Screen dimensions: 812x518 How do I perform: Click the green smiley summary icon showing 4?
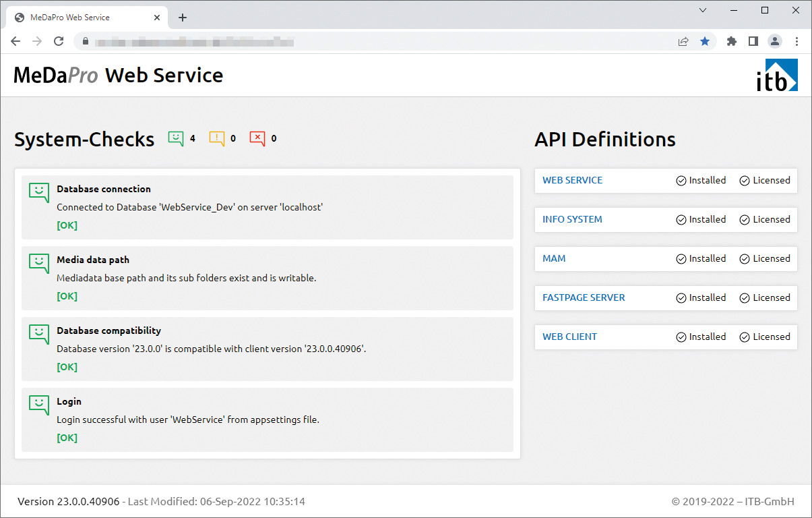176,139
